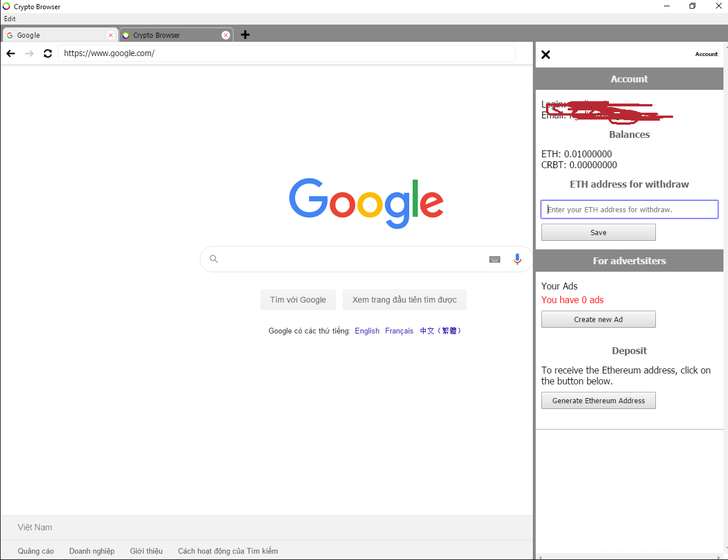The height and width of the screenshot is (560, 728).
Task: Click the Crypto Browser tab favicon
Action: [x=126, y=35]
